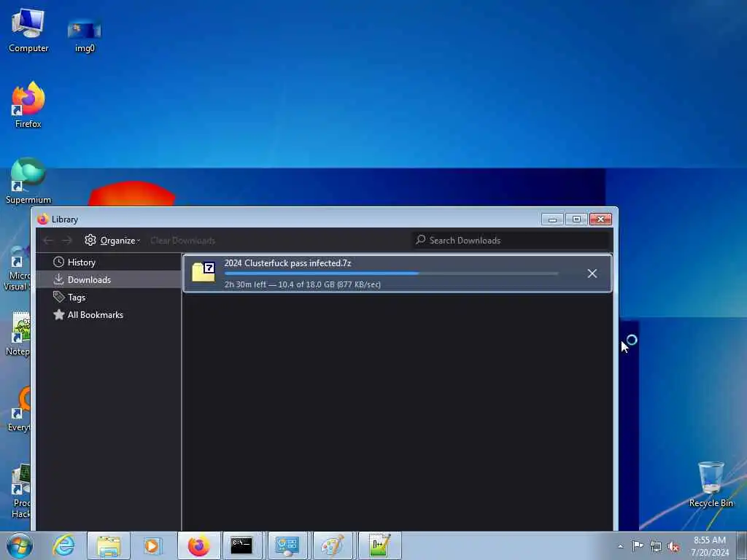Select the Recycle Bin icon
The height and width of the screenshot is (560, 747).
click(x=711, y=484)
